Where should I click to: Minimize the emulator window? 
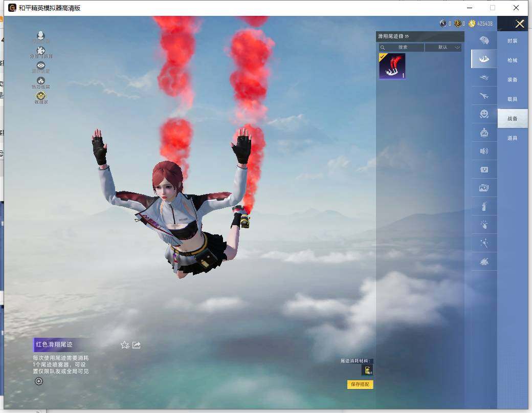pyautogui.click(x=470, y=8)
